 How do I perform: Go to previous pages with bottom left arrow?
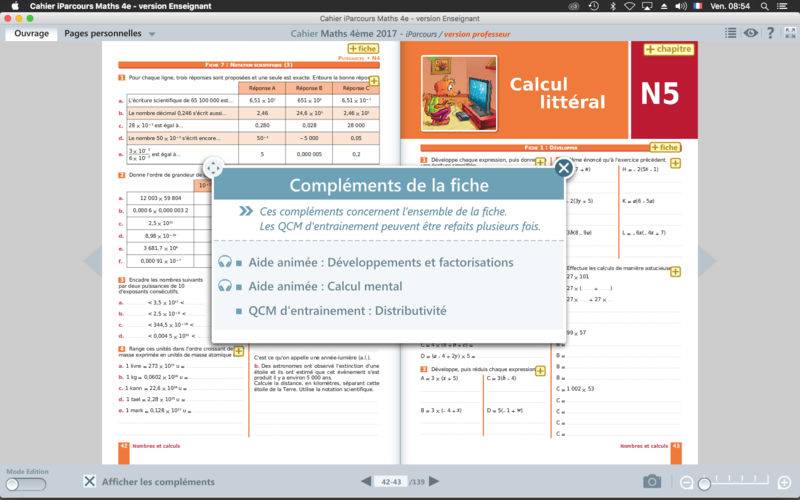click(x=366, y=481)
